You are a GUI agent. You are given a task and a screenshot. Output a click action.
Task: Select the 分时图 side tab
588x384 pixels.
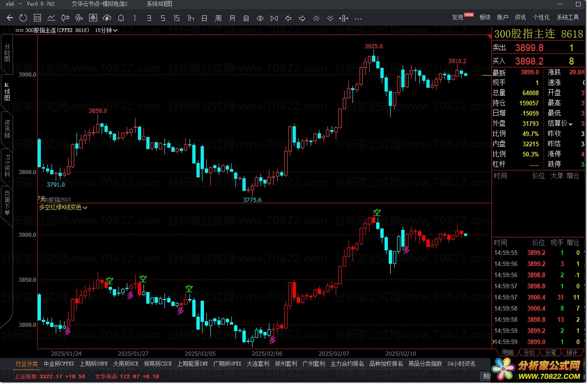(7, 53)
